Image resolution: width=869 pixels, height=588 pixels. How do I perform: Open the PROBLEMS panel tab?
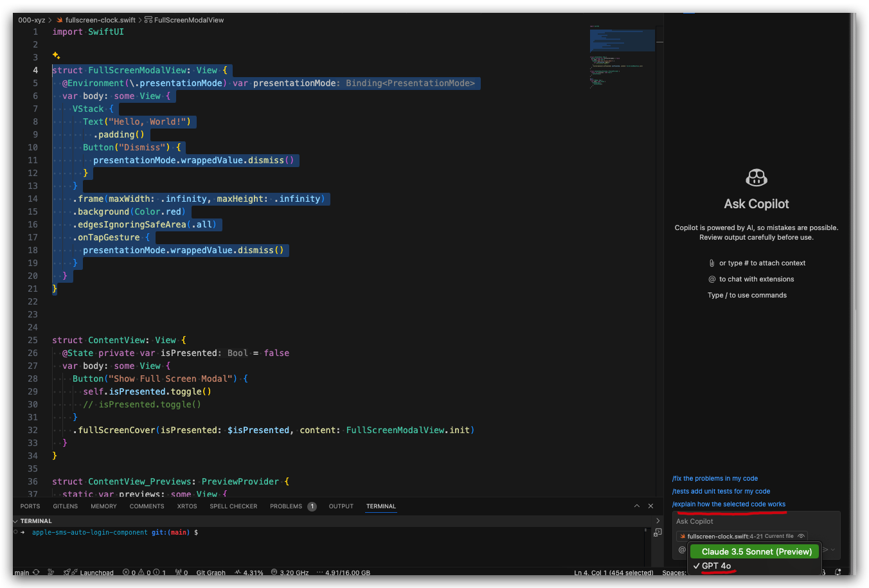tap(292, 506)
